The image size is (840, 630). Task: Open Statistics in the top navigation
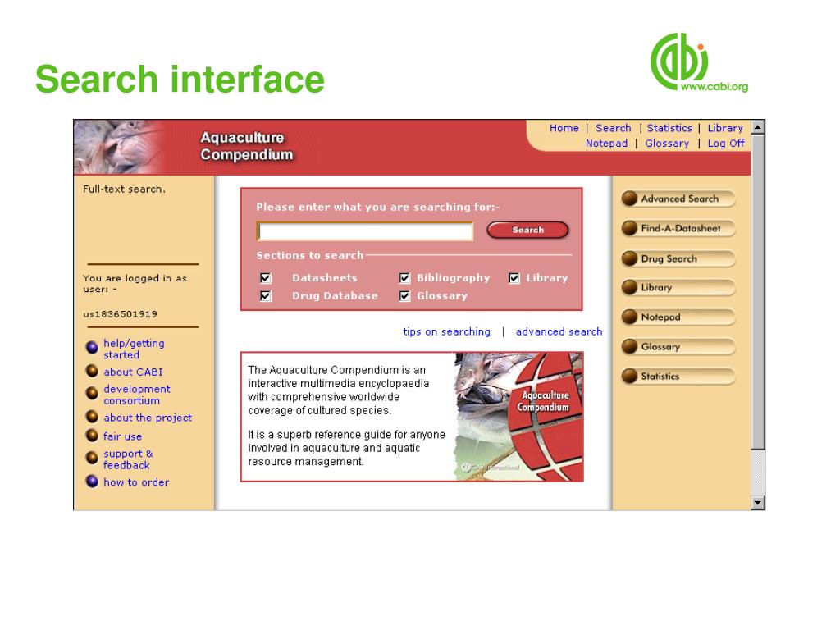(669, 128)
